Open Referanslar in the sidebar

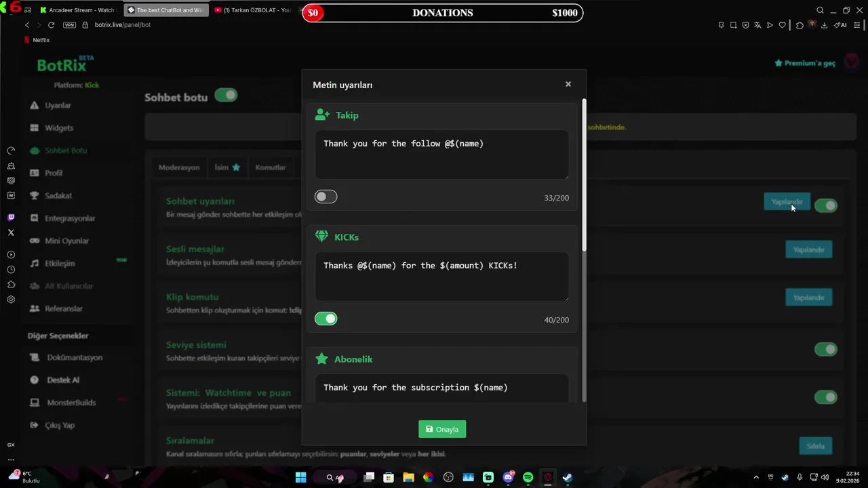point(56,308)
